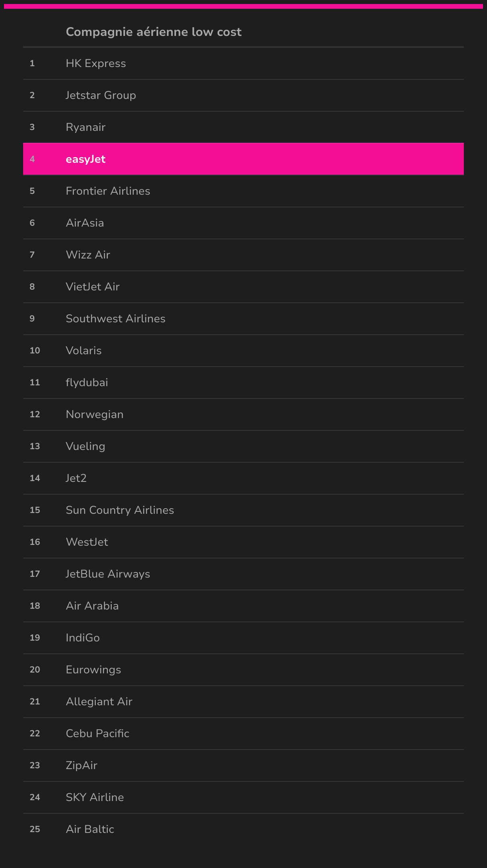Click the highlighted easyJet row
Screen dimensions: 487x868
coord(243,159)
